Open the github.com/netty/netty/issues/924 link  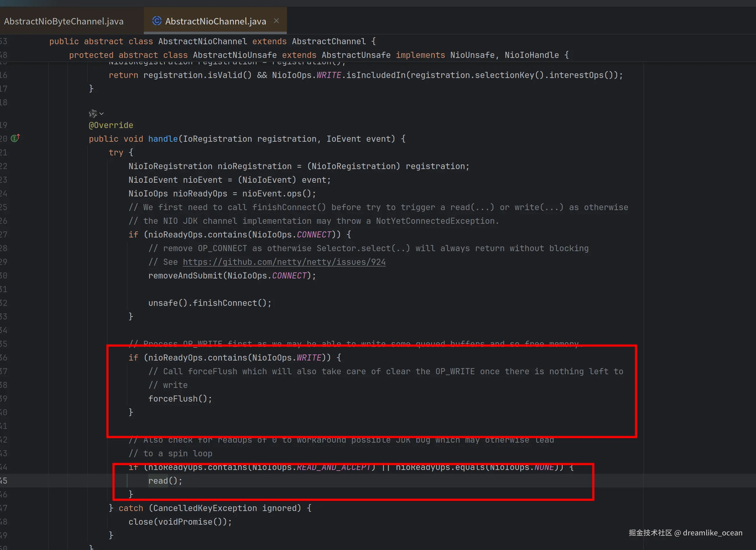284,262
